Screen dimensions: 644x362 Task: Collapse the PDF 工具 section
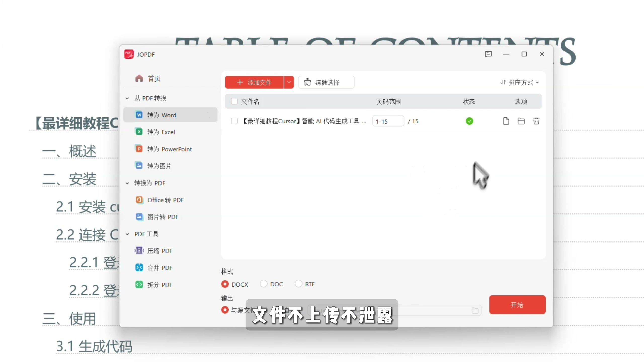tap(127, 234)
